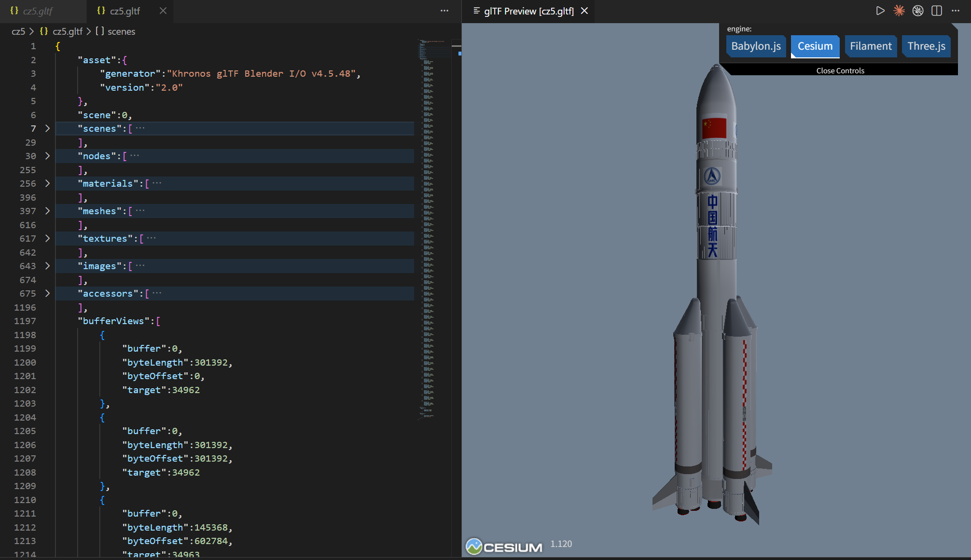This screenshot has width=971, height=560.
Task: Switch preview engine to Three.js
Action: [x=926, y=46]
